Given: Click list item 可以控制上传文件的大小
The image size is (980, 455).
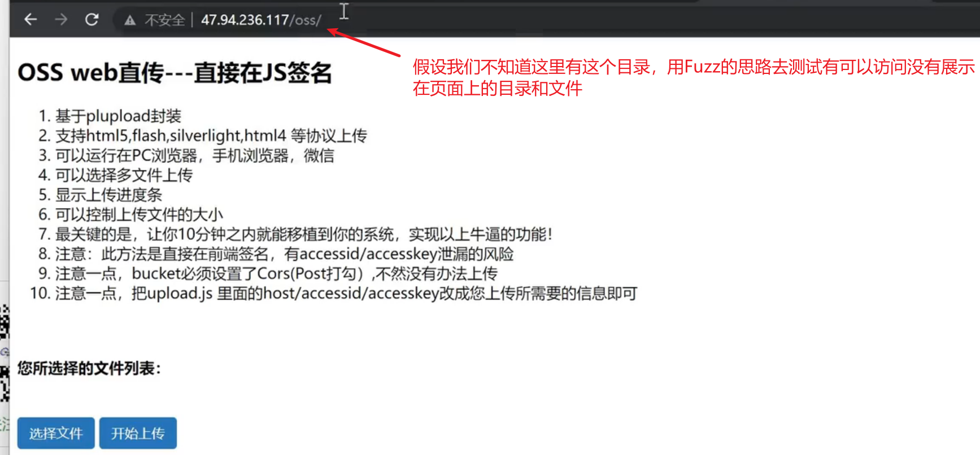Looking at the screenshot, I should [139, 215].
